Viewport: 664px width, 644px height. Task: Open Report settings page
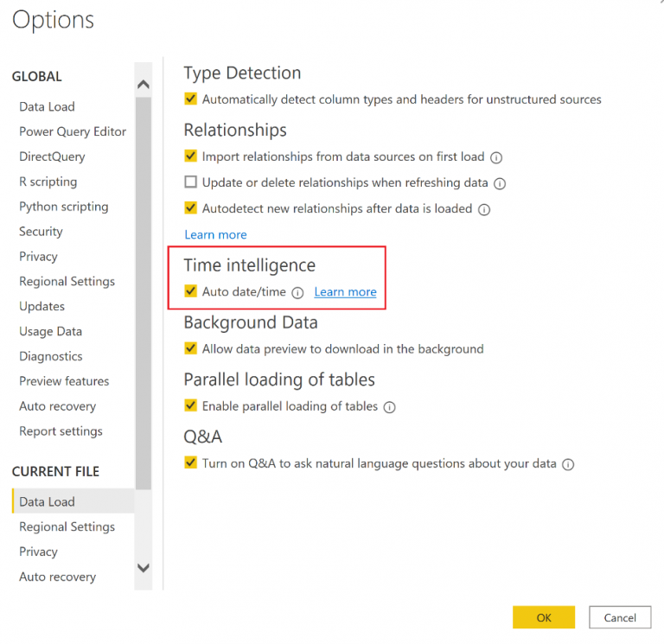(61, 431)
